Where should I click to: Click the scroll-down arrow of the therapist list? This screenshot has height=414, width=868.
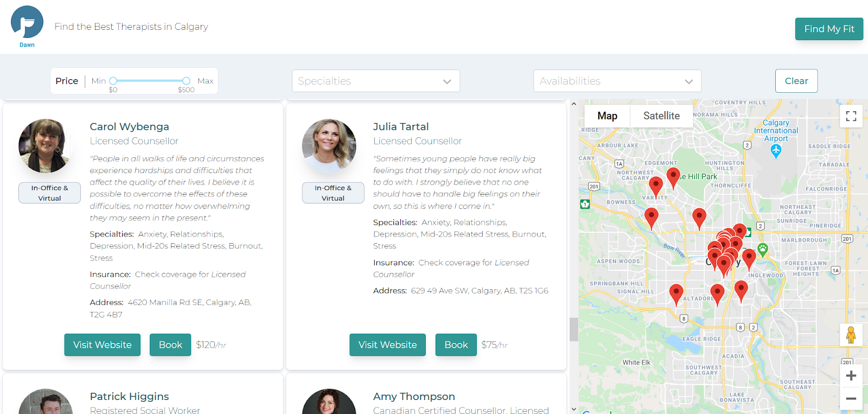[x=573, y=409]
